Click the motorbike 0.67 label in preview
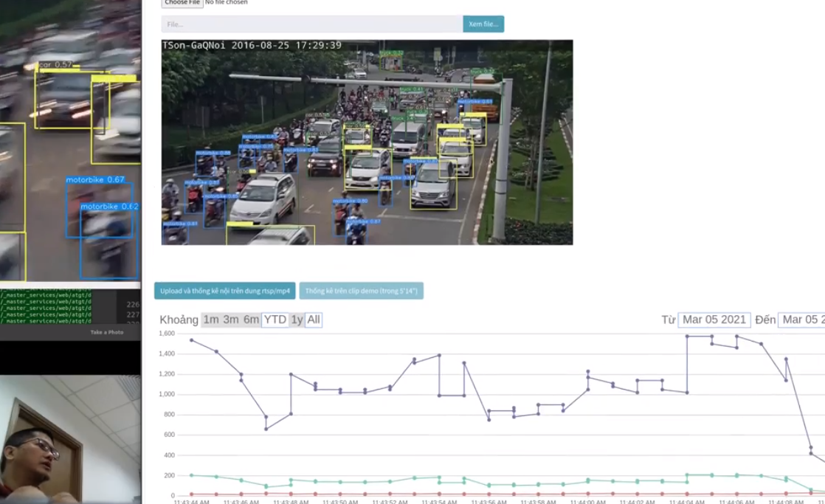The height and width of the screenshot is (504, 825). [95, 179]
